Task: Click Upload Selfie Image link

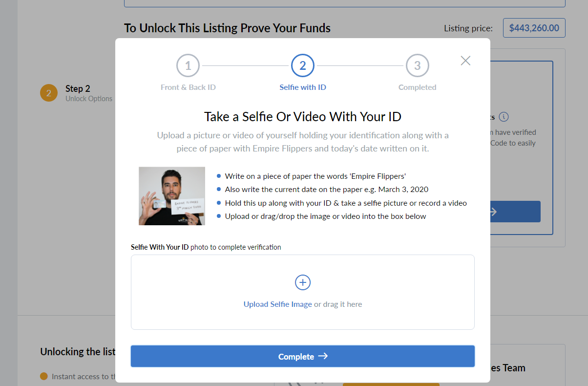Action: click(277, 304)
